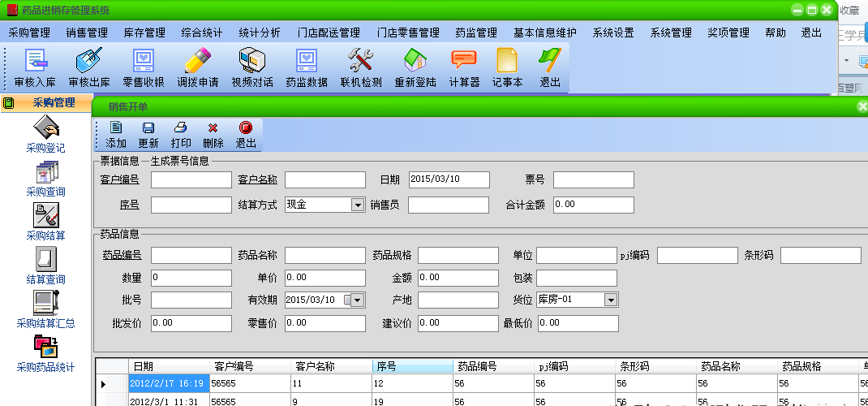Image resolution: width=868 pixels, height=406 pixels.
Task: Open the 记事本 notepad icon
Action: click(507, 68)
